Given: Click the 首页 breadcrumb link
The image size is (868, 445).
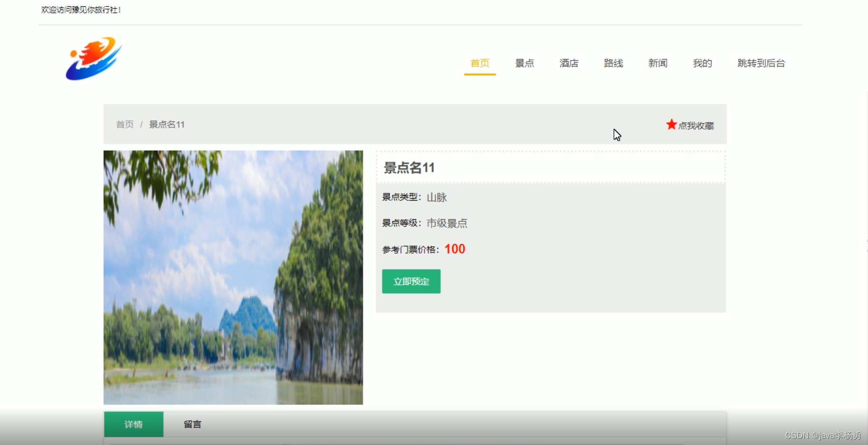Looking at the screenshot, I should (x=125, y=125).
